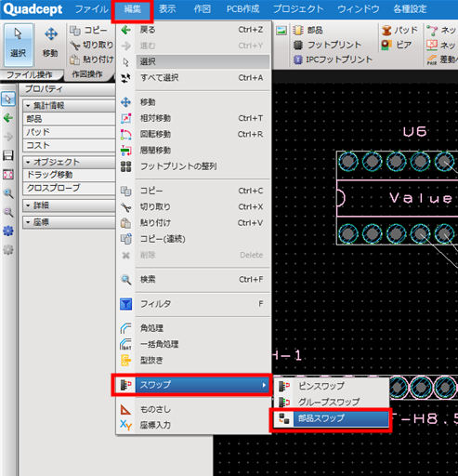This screenshot has height=476, width=458.
Task: Open the 編集 menu in menu bar
Action: (x=132, y=9)
